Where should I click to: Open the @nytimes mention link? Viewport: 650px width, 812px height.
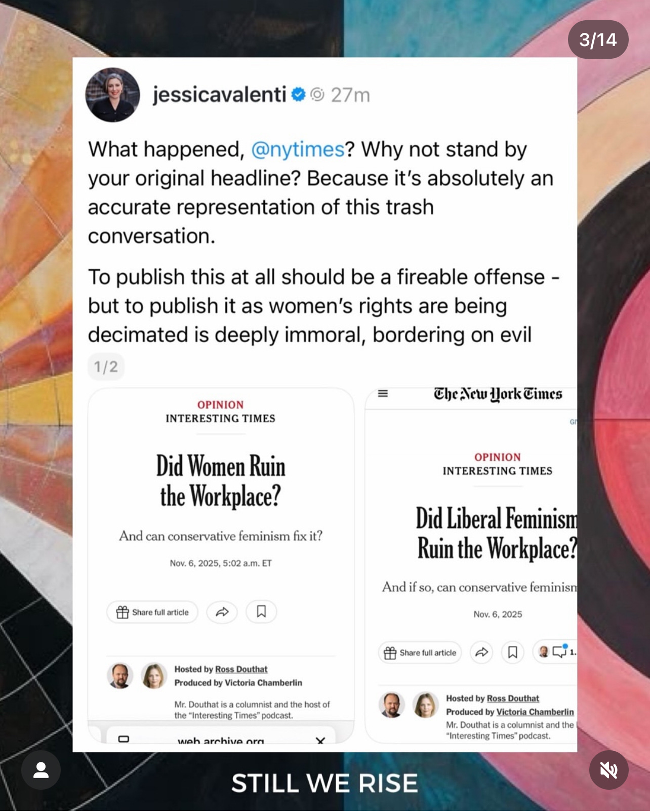coord(298,150)
